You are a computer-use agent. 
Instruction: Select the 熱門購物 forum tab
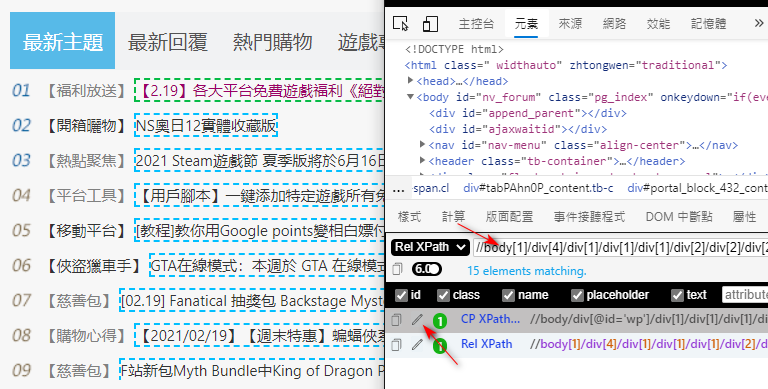[x=272, y=42]
